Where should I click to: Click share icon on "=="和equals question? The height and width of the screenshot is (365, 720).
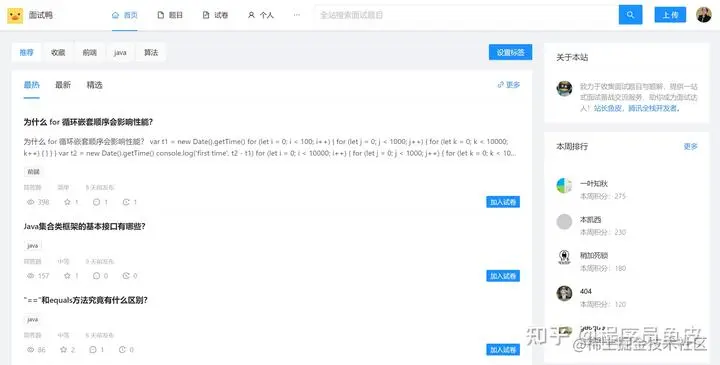click(123, 350)
